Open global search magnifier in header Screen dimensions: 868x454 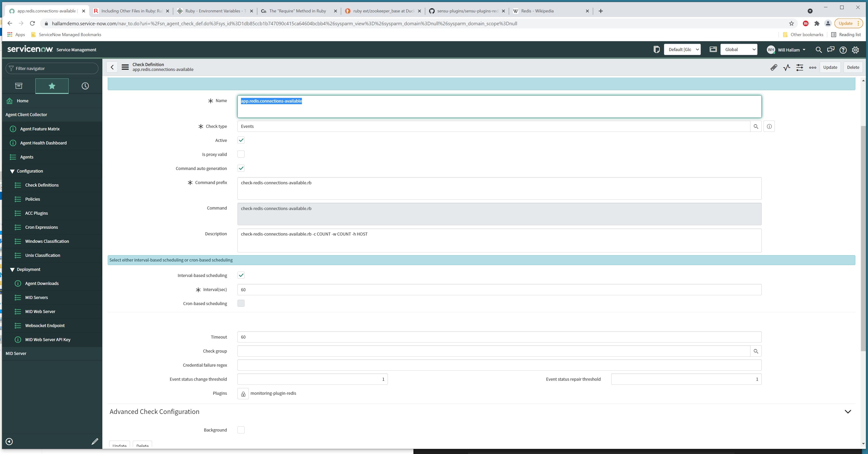coord(819,50)
